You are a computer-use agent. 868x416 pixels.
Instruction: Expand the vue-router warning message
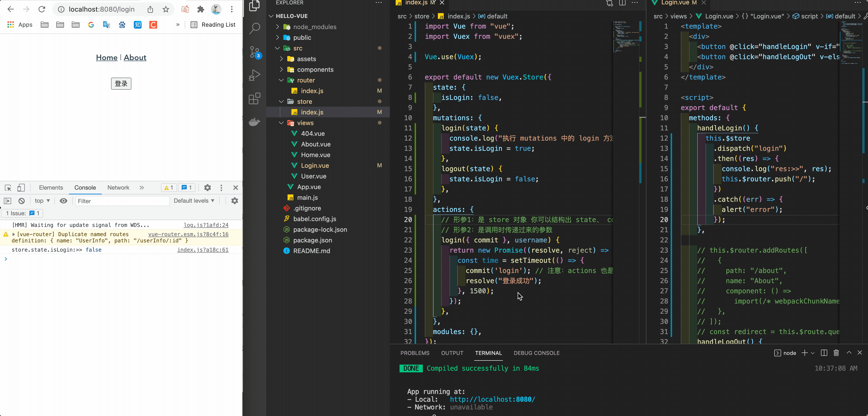[x=14, y=234]
